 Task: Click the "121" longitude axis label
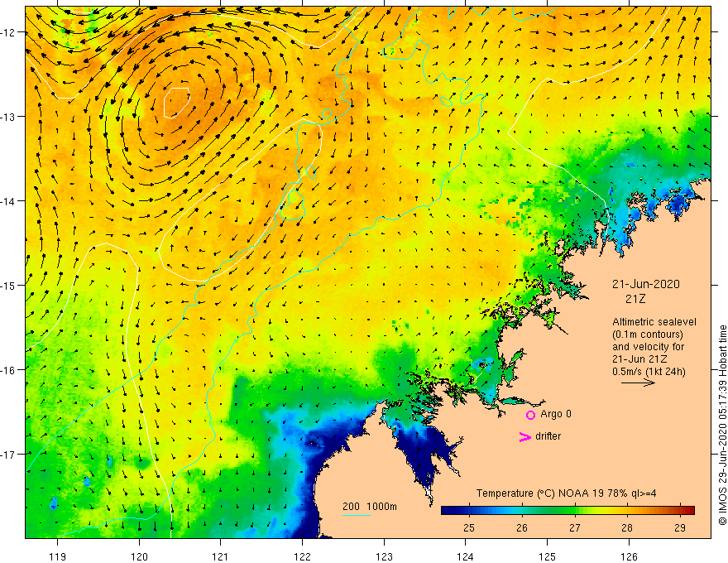pyautogui.click(x=221, y=556)
